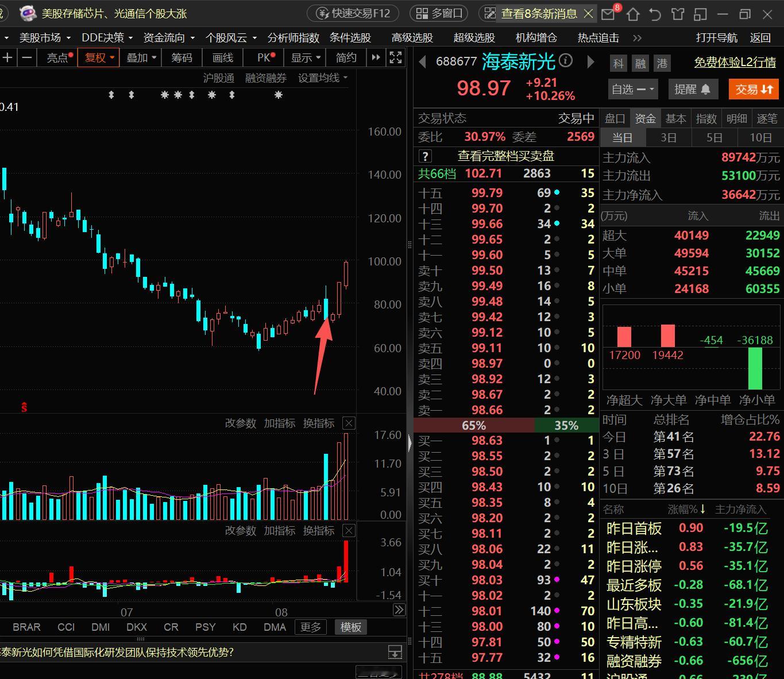Toggle the 筹码 chip distribution view
Viewport: 784px width, 679px height.
(x=181, y=57)
